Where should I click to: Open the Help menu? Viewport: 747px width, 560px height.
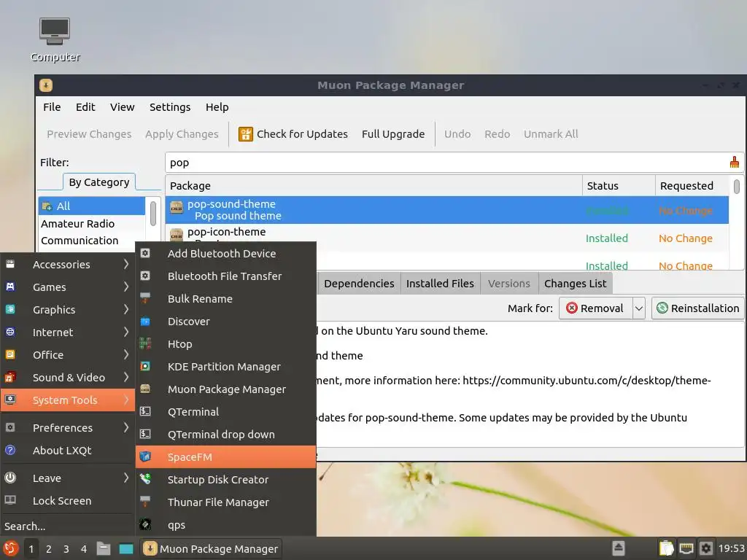[217, 107]
